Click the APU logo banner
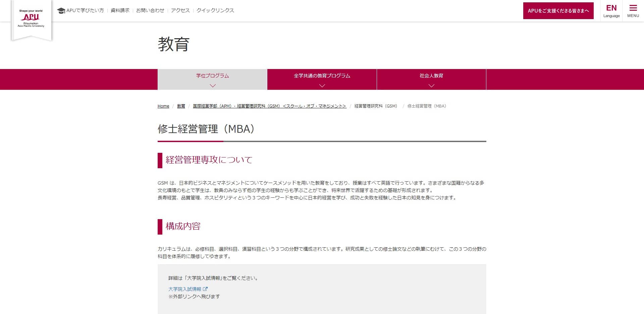 click(32, 20)
